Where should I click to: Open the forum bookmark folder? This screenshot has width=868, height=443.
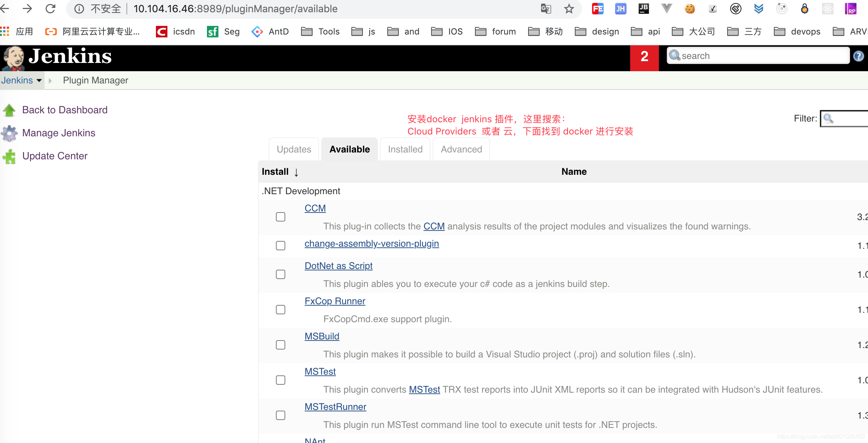click(495, 32)
